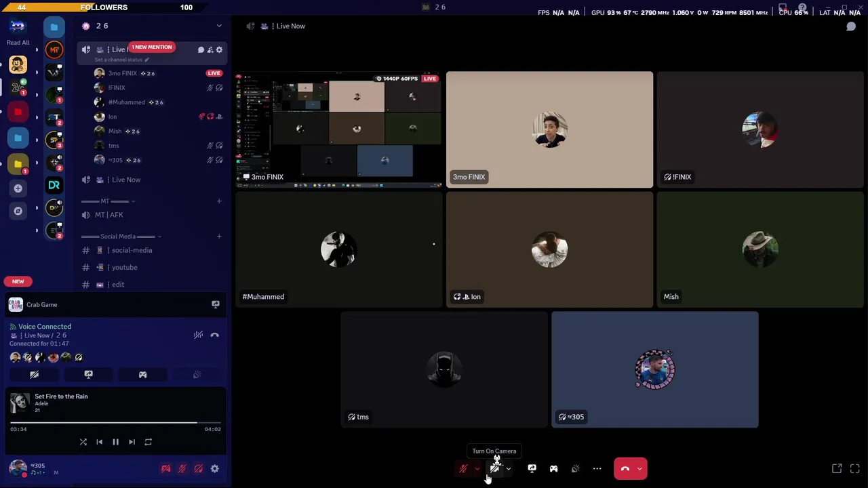Open the DR server icon
Screen dimensions: 868x488
(x=54, y=185)
